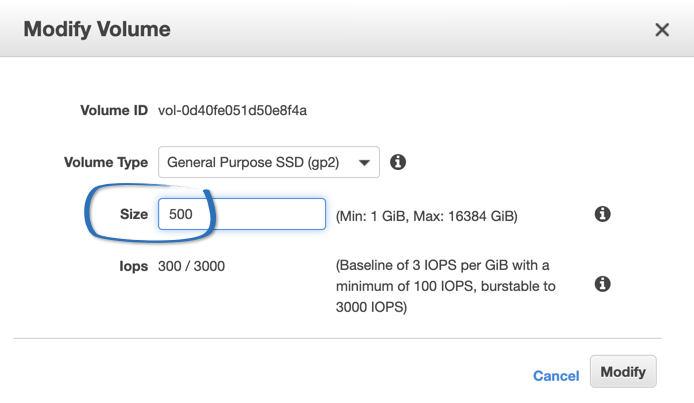Select General Purpose SSD (gp2) combo box
Screen dimensions: 694x403
(x=269, y=162)
